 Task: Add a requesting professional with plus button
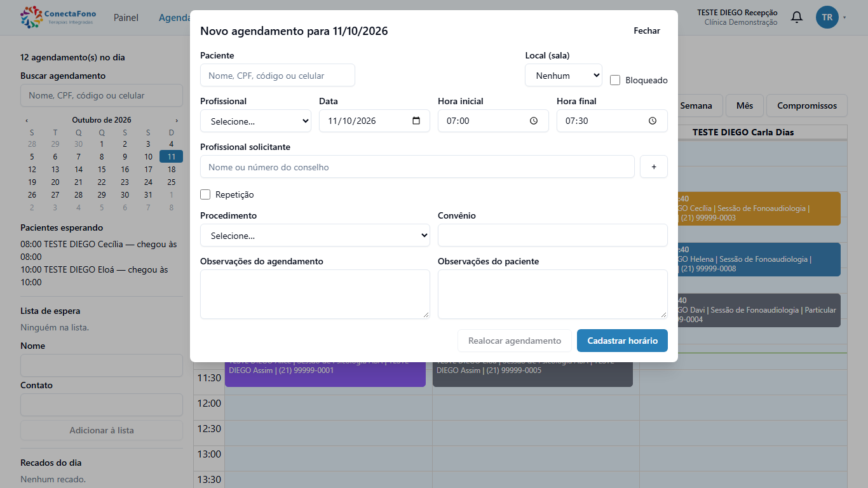pos(654,166)
